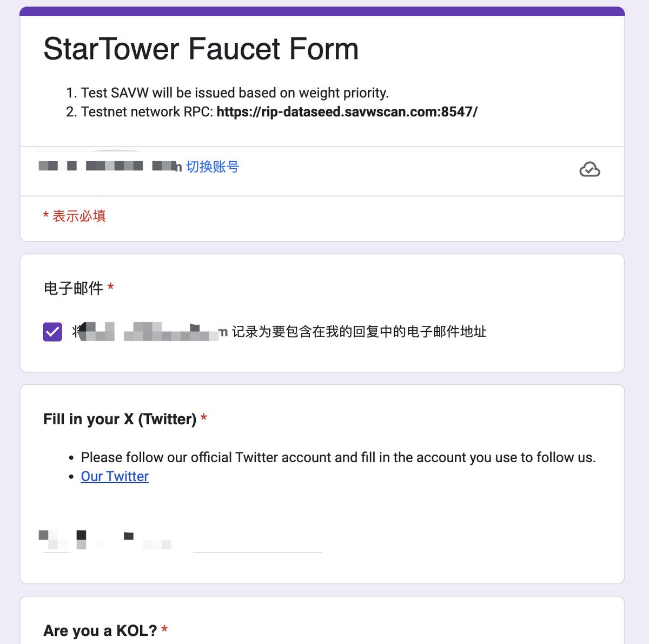The height and width of the screenshot is (644, 649).
Task: Click the 电子邮件 question label
Action: (74, 288)
